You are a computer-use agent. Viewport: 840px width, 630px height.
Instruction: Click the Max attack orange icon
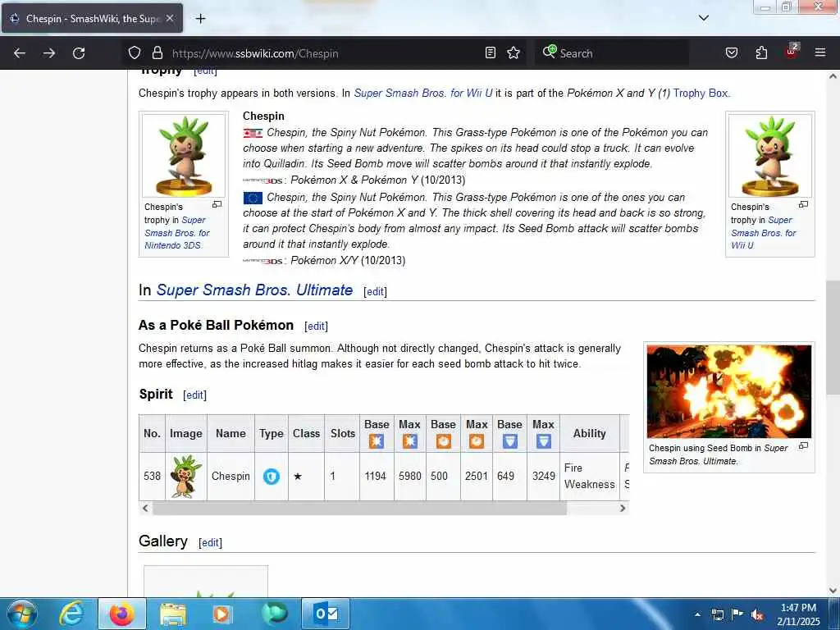coord(477,441)
